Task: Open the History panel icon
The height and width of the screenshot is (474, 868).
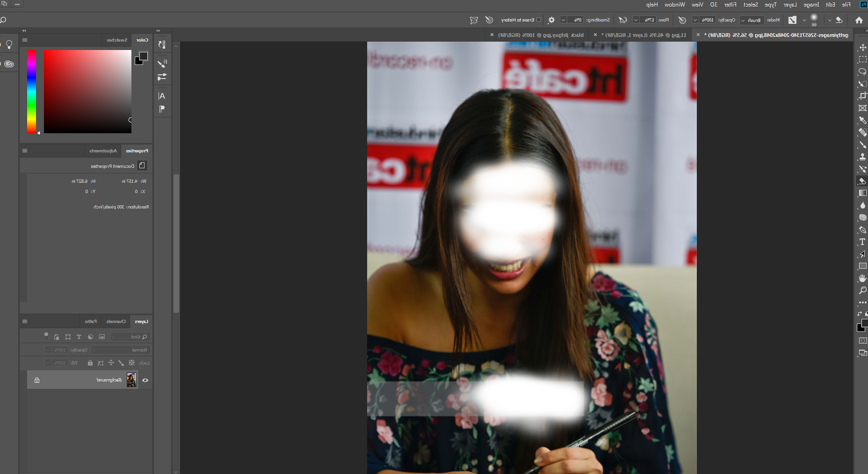Action: coord(162,44)
